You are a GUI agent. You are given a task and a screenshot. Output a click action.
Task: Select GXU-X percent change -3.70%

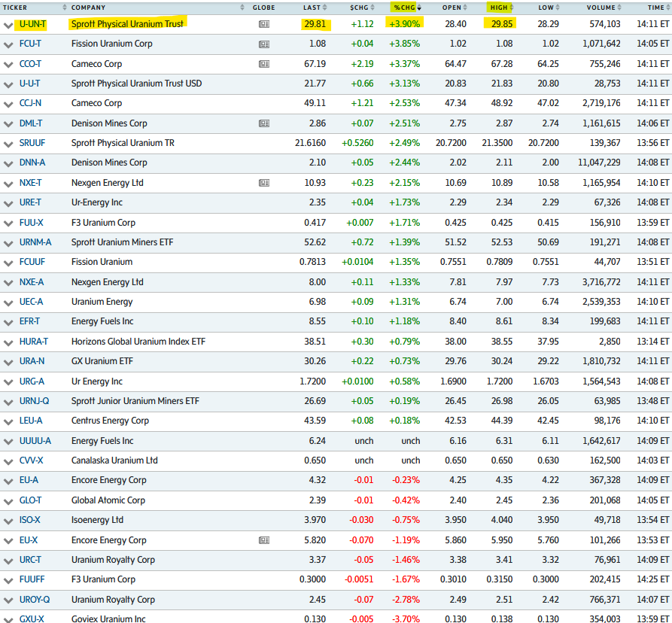(406, 619)
